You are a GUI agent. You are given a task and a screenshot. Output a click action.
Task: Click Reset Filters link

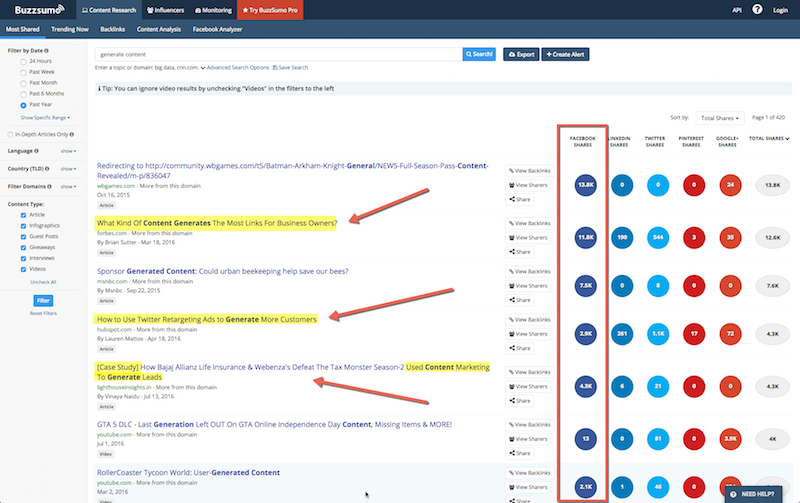pyautogui.click(x=43, y=313)
